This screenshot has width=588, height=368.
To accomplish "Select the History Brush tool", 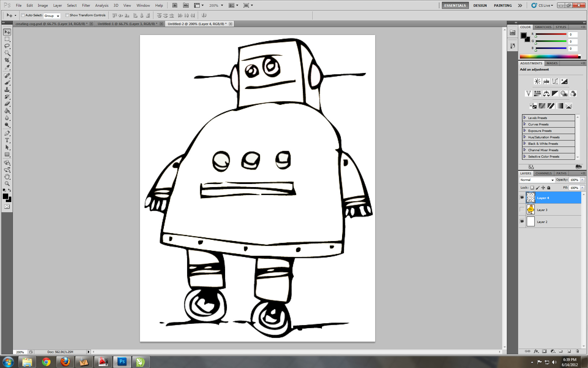I will [x=7, y=97].
